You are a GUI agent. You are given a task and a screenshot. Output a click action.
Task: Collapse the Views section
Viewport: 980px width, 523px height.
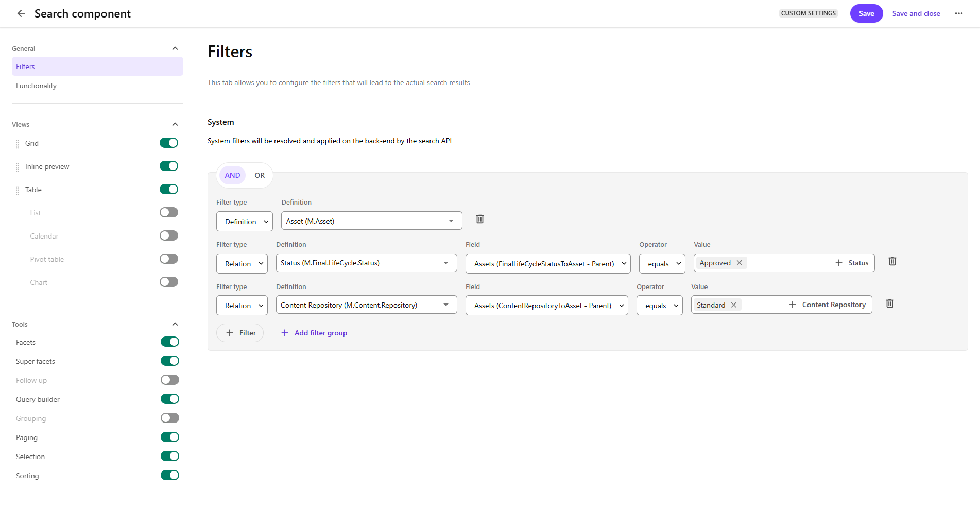[x=175, y=124]
